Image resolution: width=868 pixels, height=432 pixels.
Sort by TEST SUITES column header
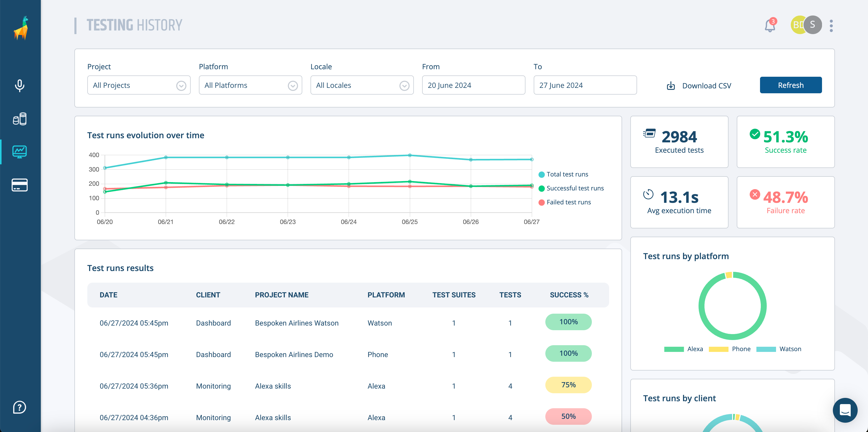pos(454,295)
